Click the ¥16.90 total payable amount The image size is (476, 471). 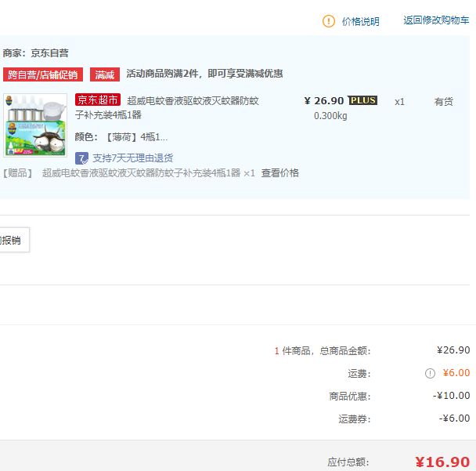442,462
